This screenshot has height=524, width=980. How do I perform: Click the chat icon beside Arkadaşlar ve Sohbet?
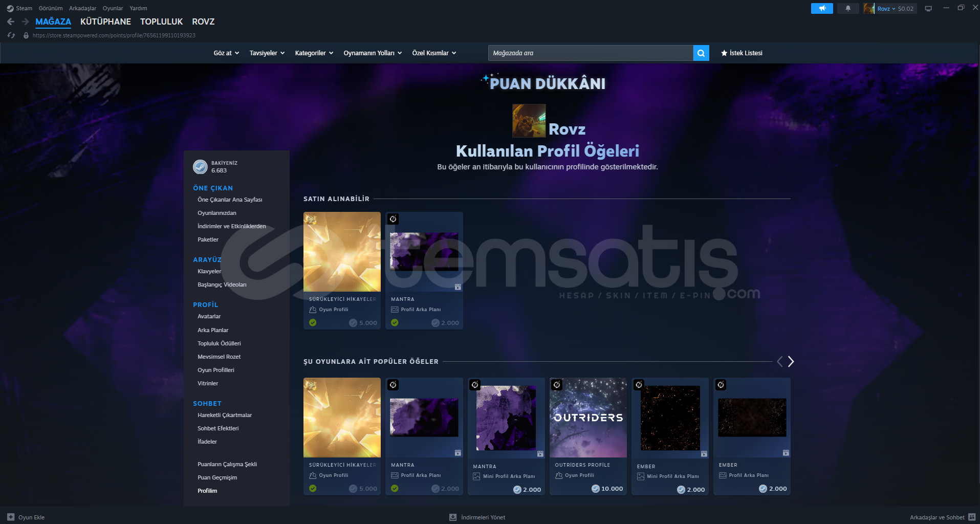tap(972, 517)
